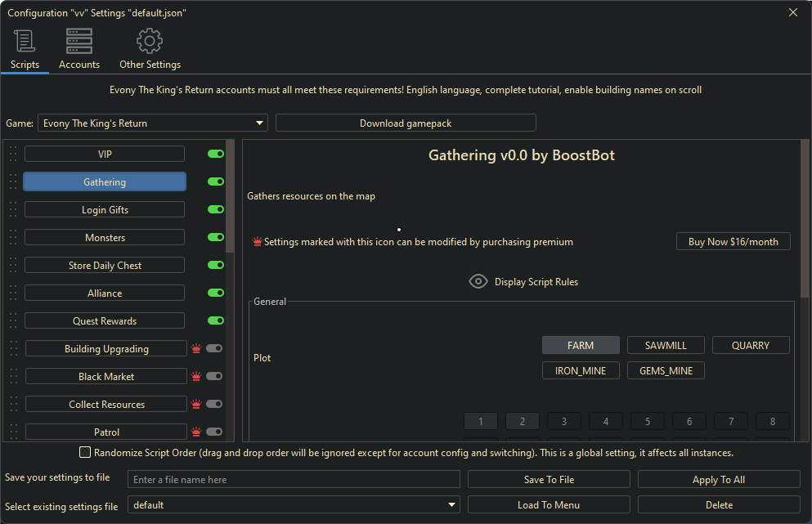Click Load To Menu button
The width and height of the screenshot is (812, 524).
click(x=549, y=505)
